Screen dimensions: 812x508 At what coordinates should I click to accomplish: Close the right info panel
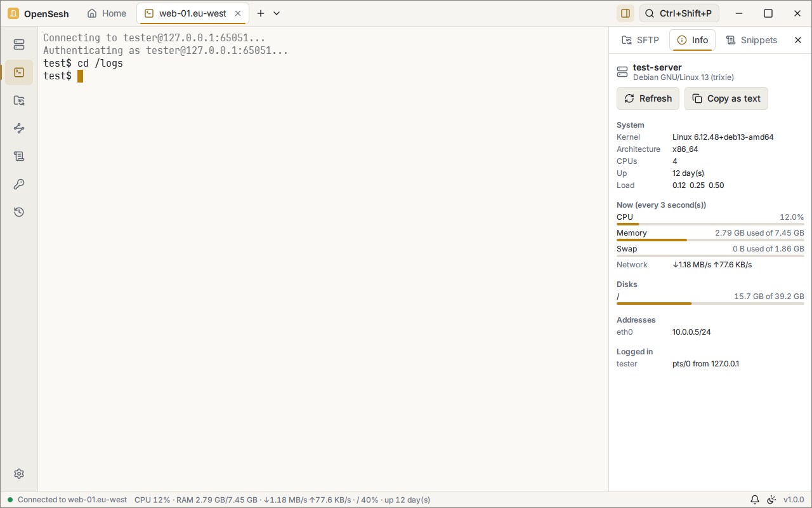(x=798, y=40)
